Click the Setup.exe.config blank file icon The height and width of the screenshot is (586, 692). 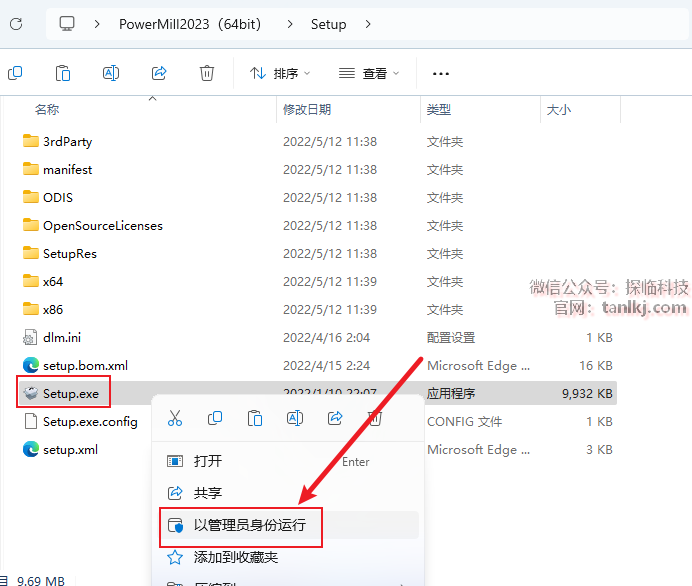pyautogui.click(x=30, y=421)
